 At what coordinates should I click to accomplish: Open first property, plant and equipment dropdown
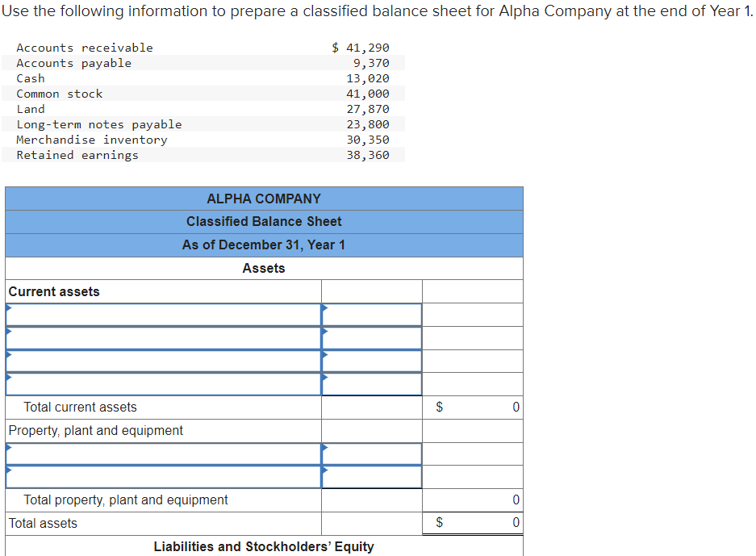(164, 454)
